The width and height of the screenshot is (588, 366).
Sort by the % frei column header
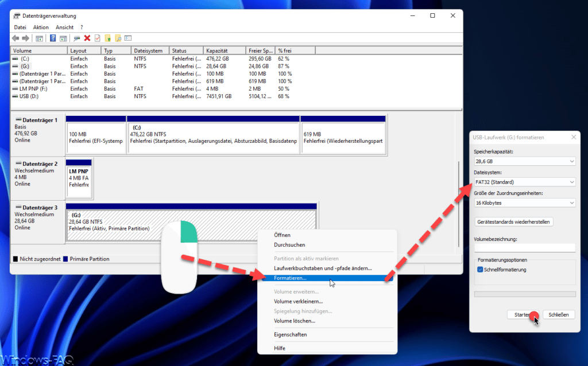pyautogui.click(x=295, y=50)
